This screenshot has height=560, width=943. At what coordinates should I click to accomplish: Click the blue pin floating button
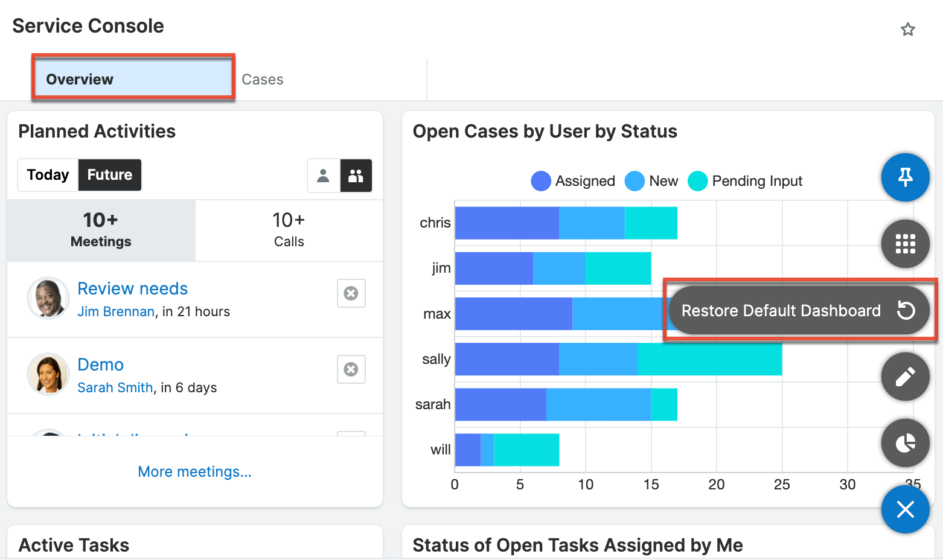905,177
